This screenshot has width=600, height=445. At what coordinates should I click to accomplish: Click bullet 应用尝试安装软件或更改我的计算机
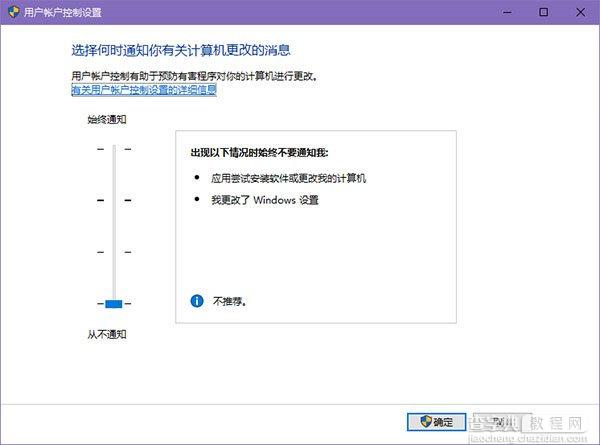[289, 178]
